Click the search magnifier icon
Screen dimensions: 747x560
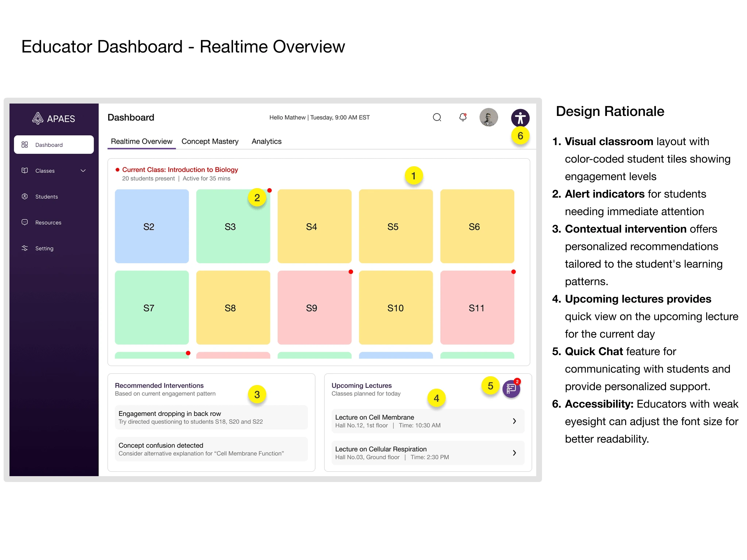click(x=437, y=117)
